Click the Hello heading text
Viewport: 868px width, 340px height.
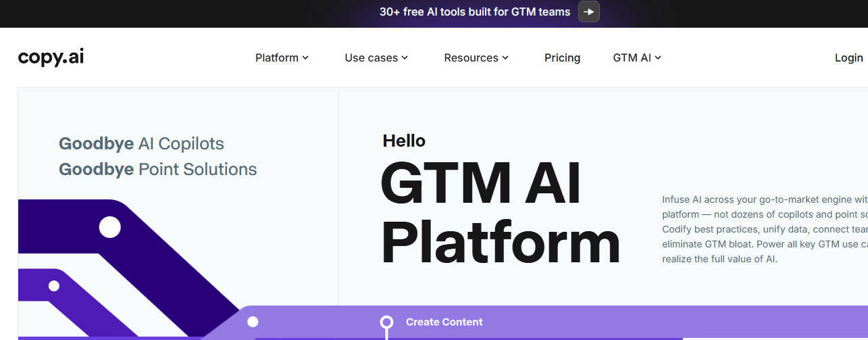pyautogui.click(x=404, y=141)
